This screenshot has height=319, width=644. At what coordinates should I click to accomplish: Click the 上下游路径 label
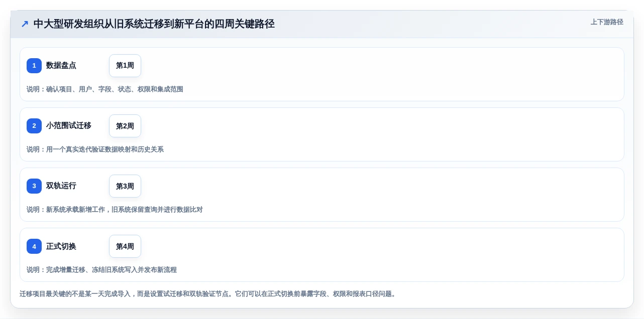tap(607, 22)
